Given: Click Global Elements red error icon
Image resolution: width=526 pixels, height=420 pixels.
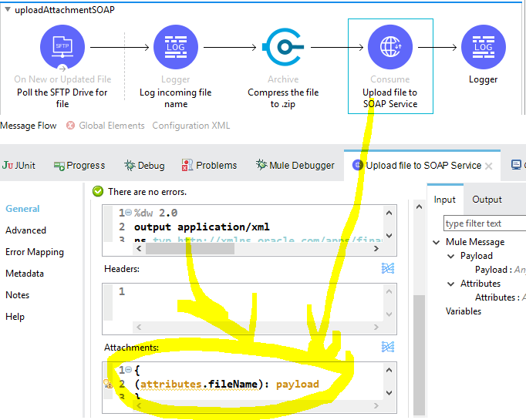Looking at the screenshot, I should [x=70, y=126].
